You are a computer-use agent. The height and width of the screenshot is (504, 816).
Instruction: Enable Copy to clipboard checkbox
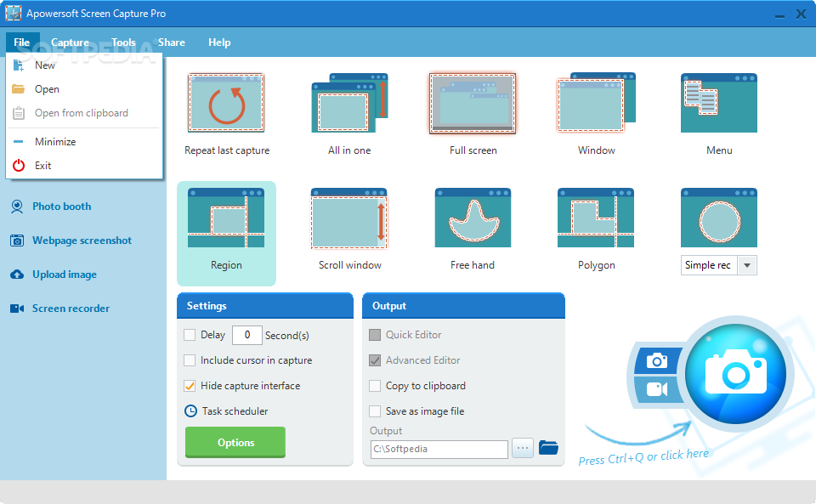coord(375,385)
